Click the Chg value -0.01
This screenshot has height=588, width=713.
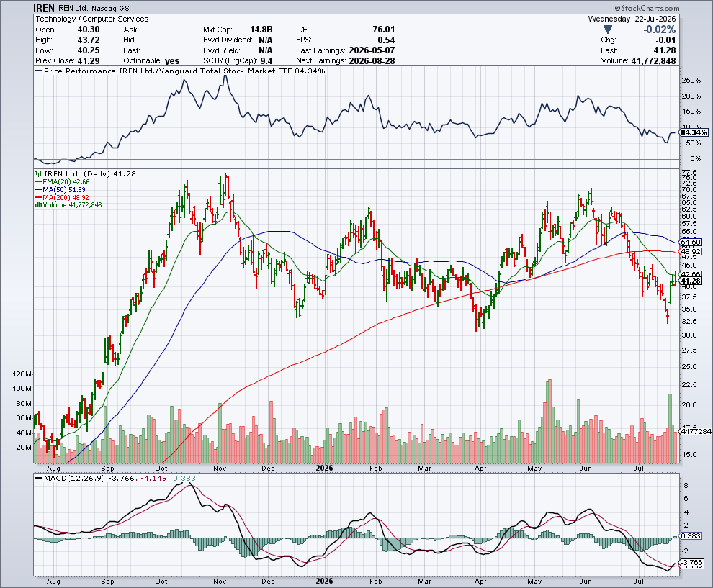coord(665,40)
